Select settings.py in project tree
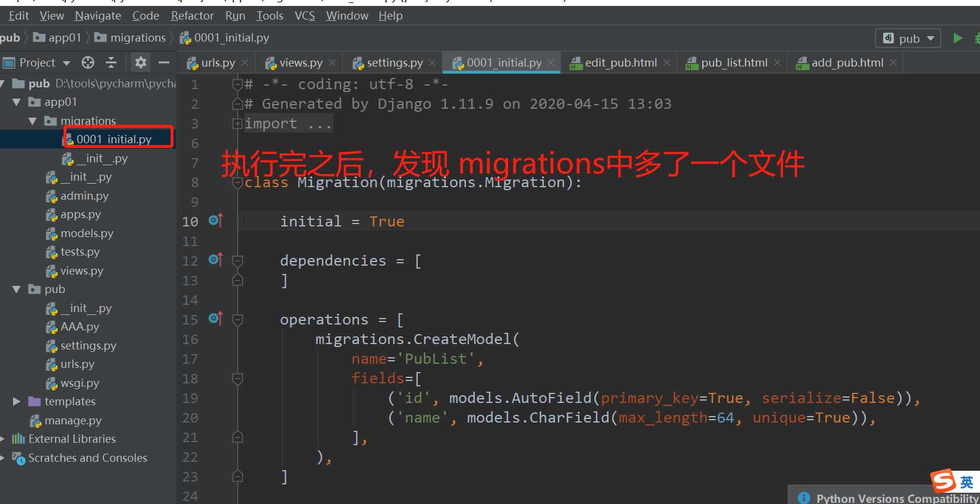 point(88,345)
